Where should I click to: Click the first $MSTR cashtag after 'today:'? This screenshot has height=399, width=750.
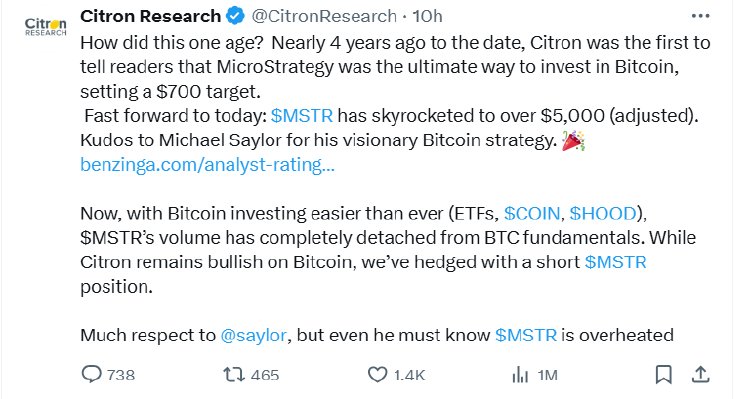point(301,116)
